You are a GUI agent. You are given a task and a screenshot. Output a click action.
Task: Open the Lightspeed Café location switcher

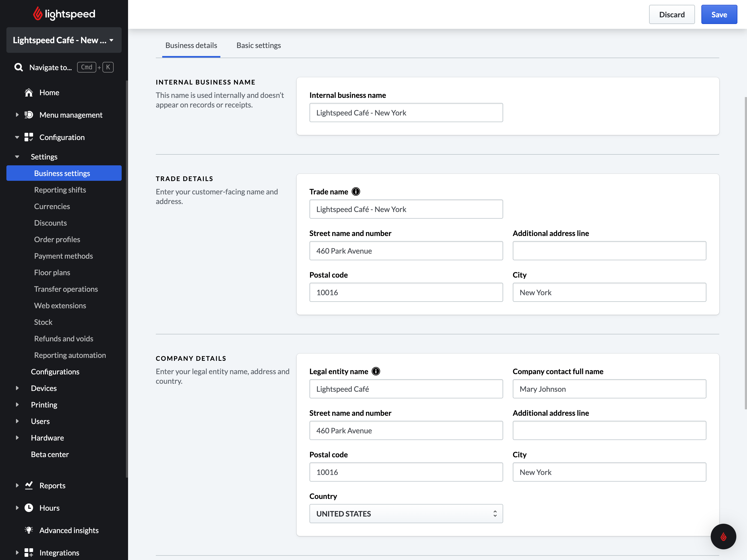(64, 40)
